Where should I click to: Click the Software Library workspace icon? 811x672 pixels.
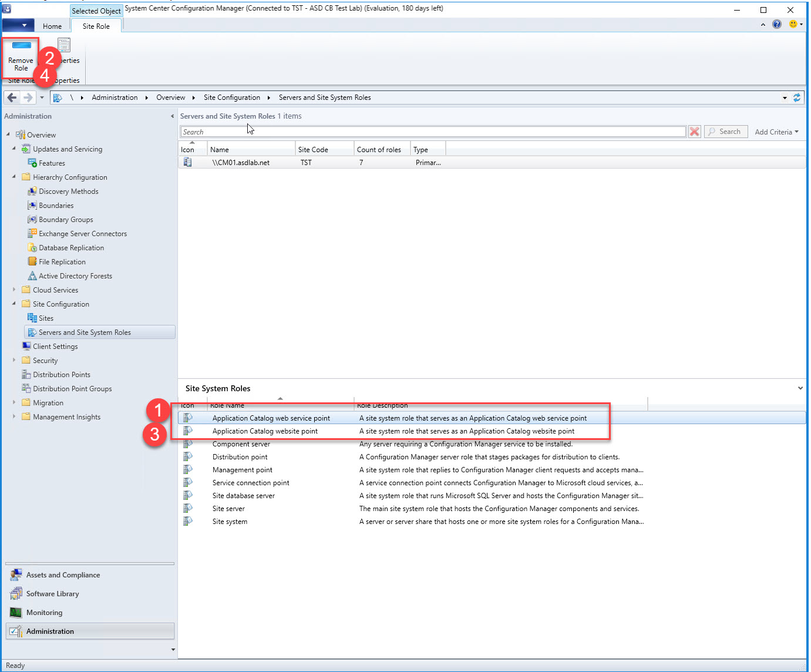click(16, 594)
